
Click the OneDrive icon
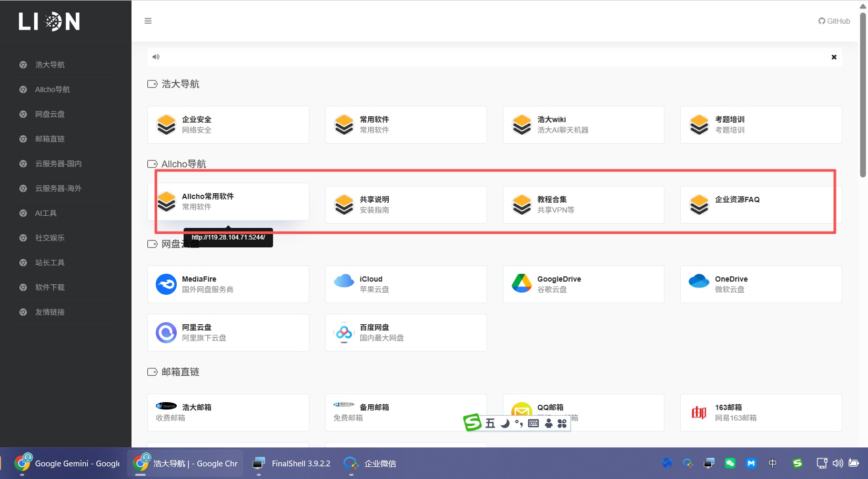pos(699,281)
